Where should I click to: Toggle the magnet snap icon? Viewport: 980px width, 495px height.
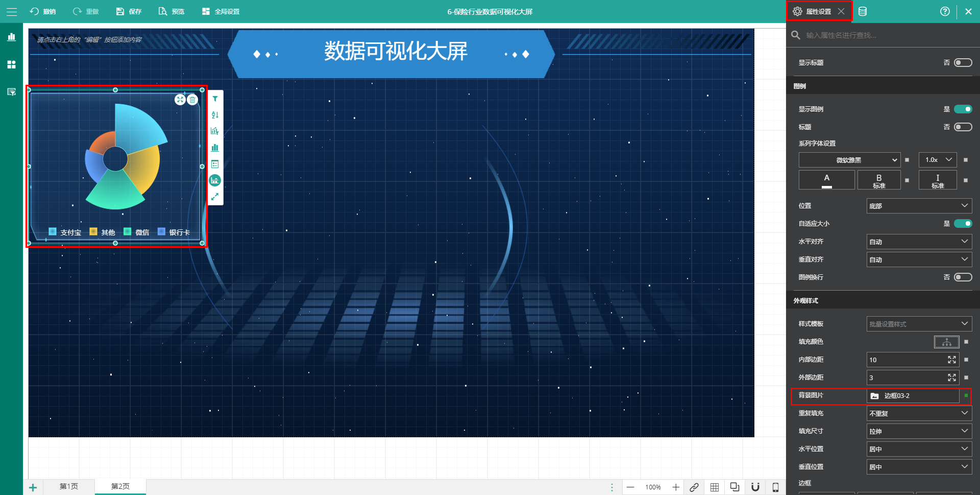click(x=755, y=487)
